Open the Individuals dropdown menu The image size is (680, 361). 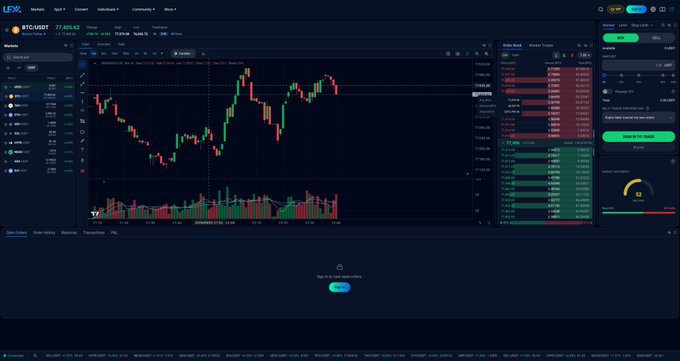click(x=108, y=9)
